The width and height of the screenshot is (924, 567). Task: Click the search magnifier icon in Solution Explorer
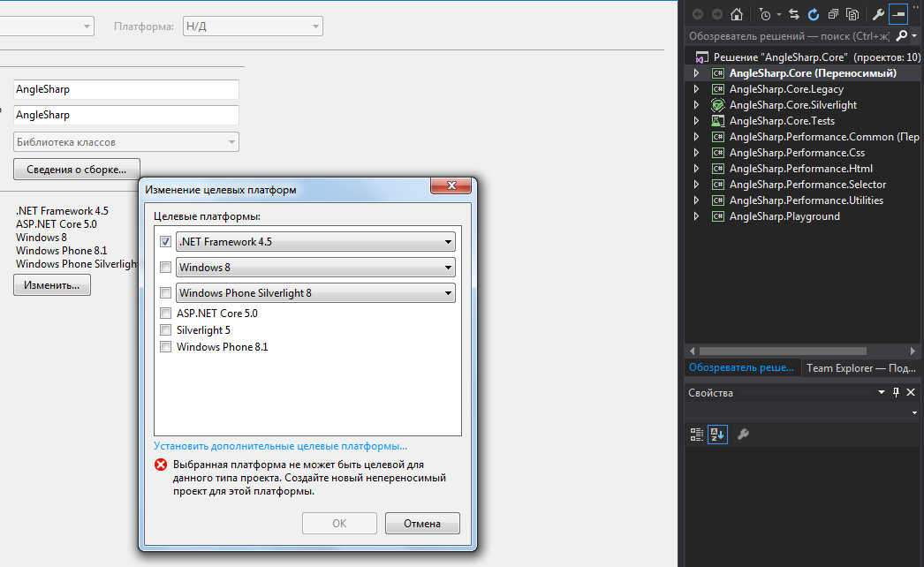[x=901, y=36]
